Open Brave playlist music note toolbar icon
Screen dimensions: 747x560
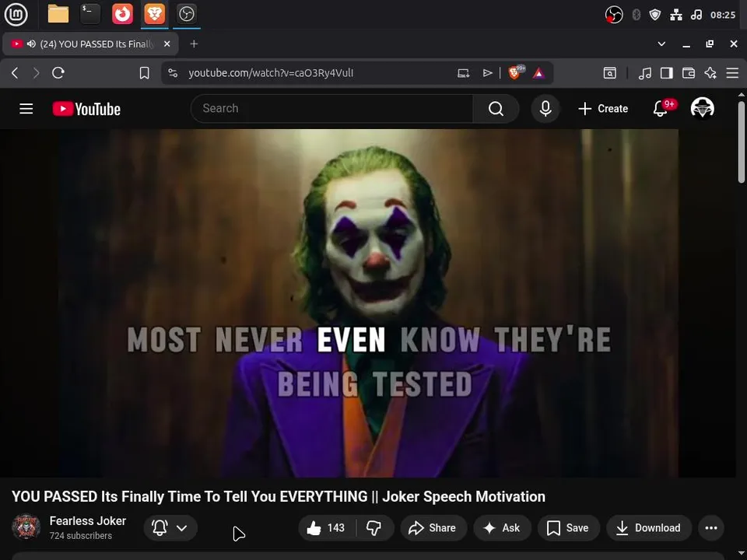coord(644,73)
